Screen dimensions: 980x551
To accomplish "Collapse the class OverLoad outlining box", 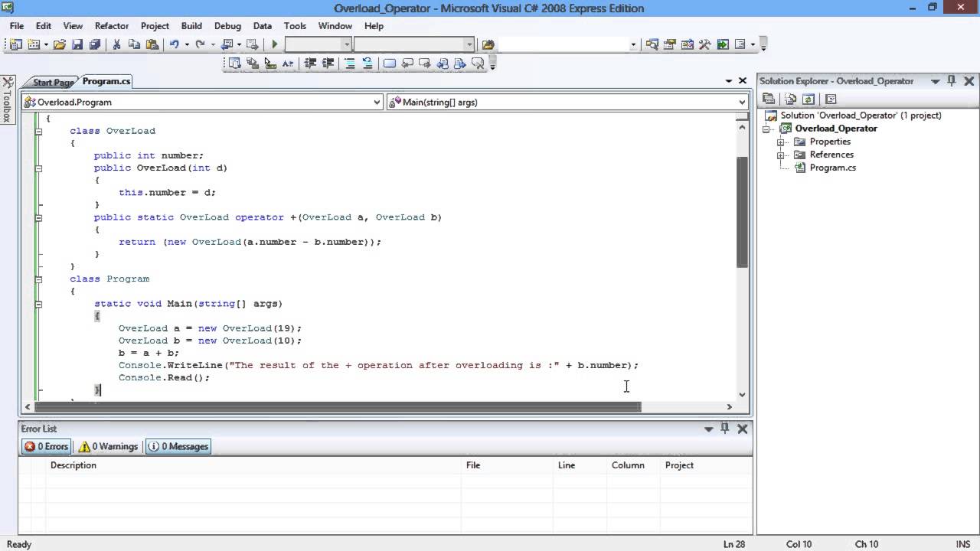I will coord(38,131).
